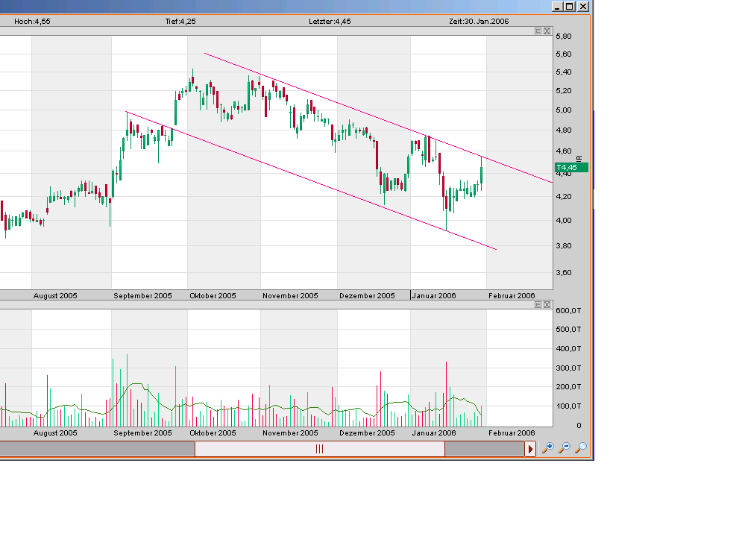Click the 5,80 price axis label
This screenshot has width=742, height=560.
564,36
